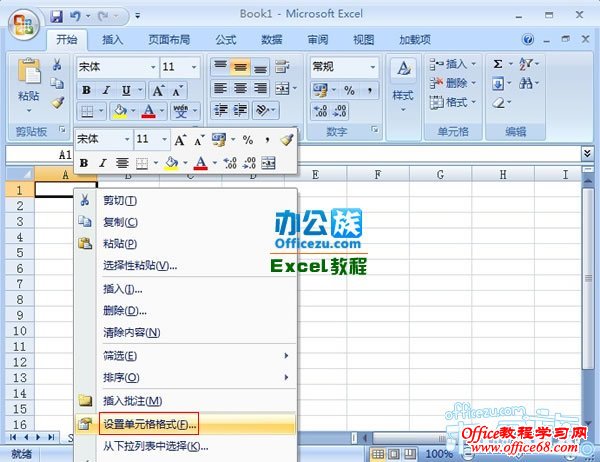Viewport: 600px width, 462px height.
Task: Open the ribbon font name dropdown
Action: [x=153, y=67]
